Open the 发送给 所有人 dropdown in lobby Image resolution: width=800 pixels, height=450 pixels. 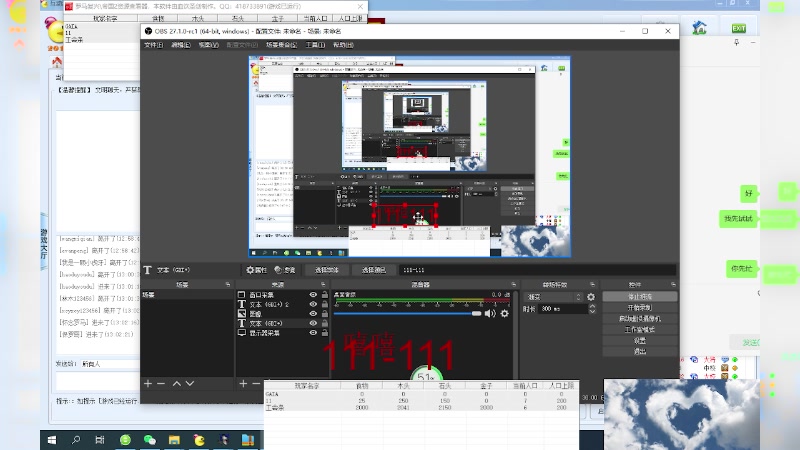tap(110, 364)
